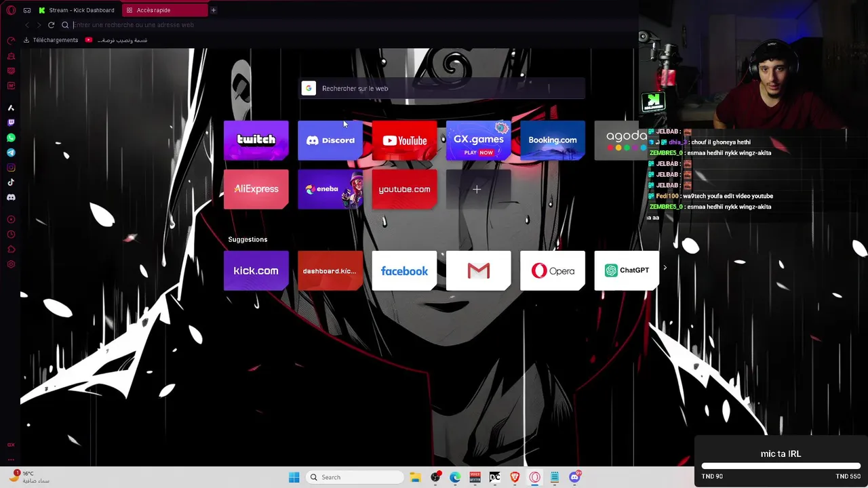Screen dimensions: 868x488
Task: Open the kick.com suggestion tile
Action: coord(256,270)
